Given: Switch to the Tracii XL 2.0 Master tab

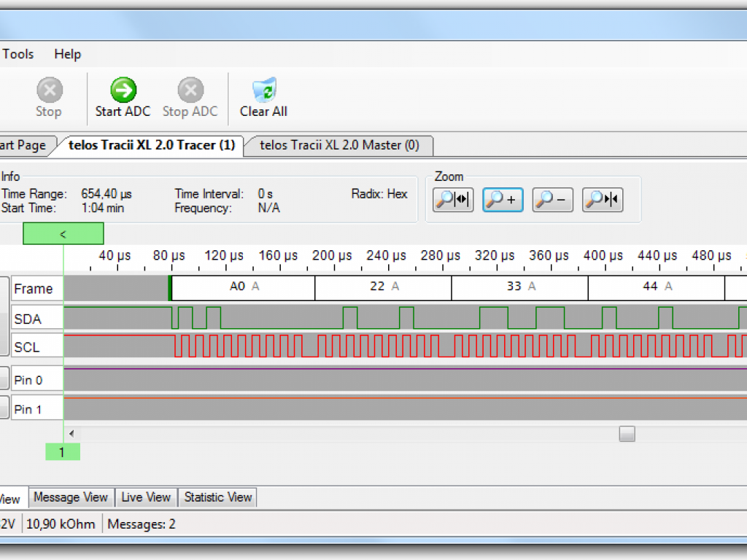Looking at the screenshot, I should pyautogui.click(x=339, y=145).
